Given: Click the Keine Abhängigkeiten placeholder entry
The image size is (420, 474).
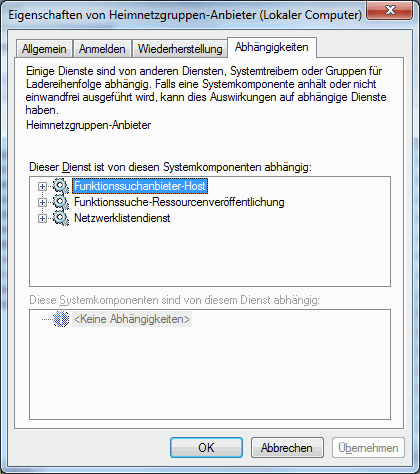Looking at the screenshot, I should (132, 319).
